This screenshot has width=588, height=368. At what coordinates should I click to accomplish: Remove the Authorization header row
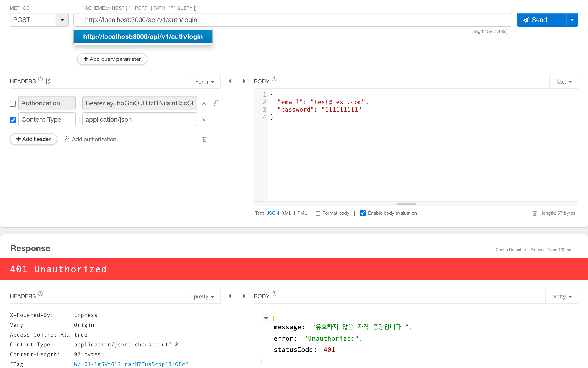(x=204, y=103)
